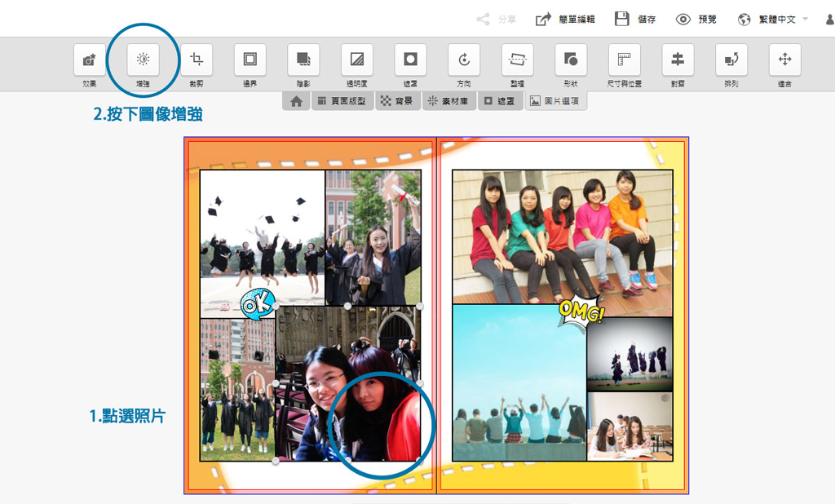Open the 效果 effects tool
Viewport: 835px width, 504px height.
(90, 60)
